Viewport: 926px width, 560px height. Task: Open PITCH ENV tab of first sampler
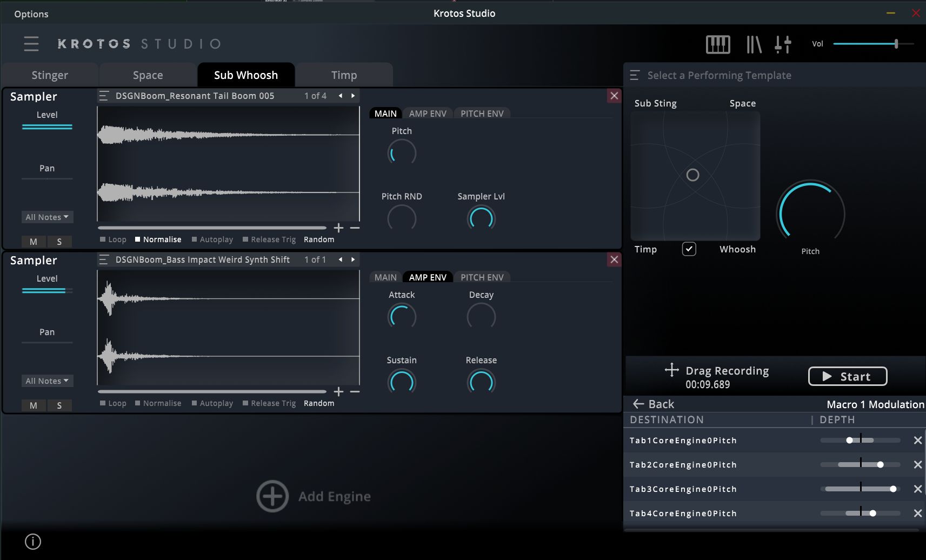(482, 114)
